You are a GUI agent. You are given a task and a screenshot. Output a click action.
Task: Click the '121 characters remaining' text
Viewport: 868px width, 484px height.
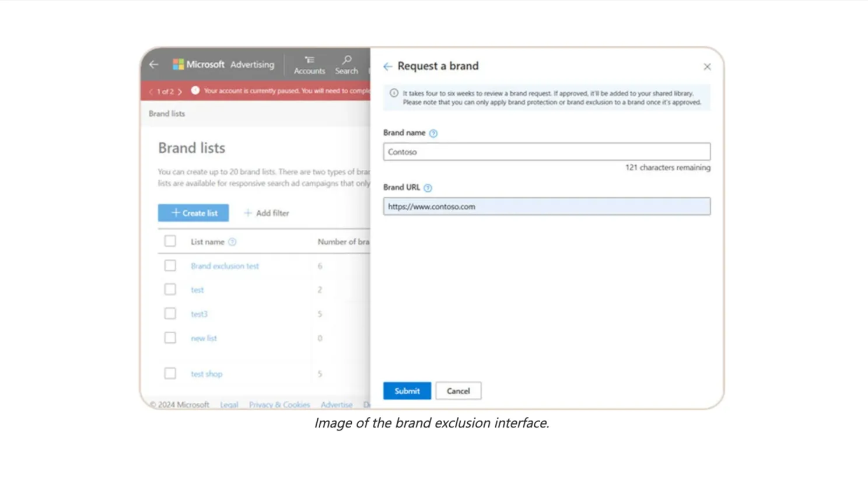coord(668,168)
